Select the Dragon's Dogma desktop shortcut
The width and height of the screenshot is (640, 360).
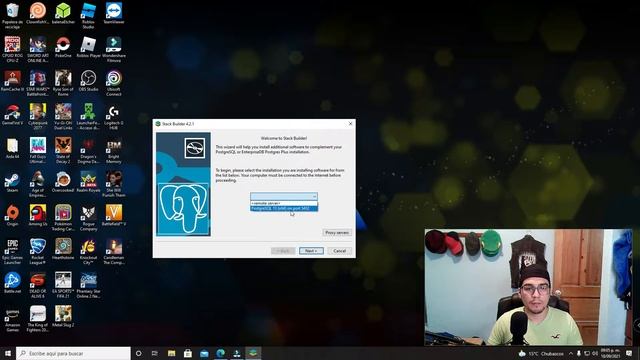click(x=89, y=150)
